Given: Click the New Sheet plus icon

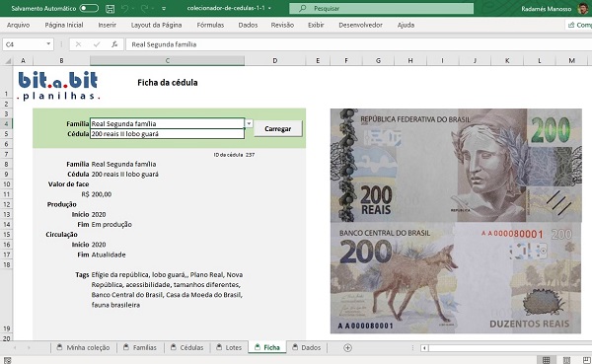Looking at the screenshot, I should [x=347, y=348].
